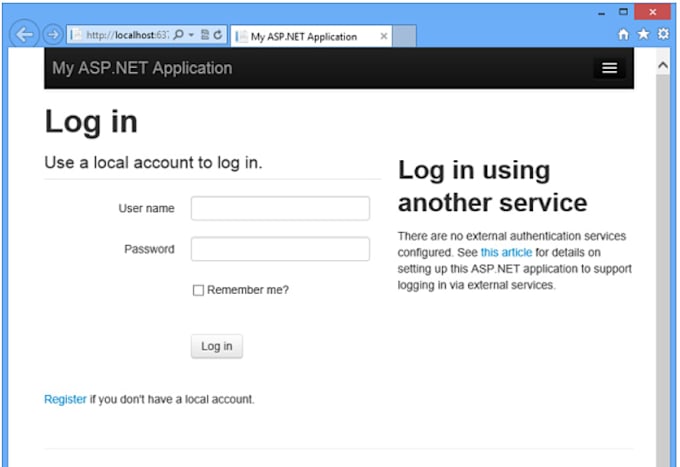The height and width of the screenshot is (467, 680).
Task: Refresh the page with reload icon
Action: 218,35
